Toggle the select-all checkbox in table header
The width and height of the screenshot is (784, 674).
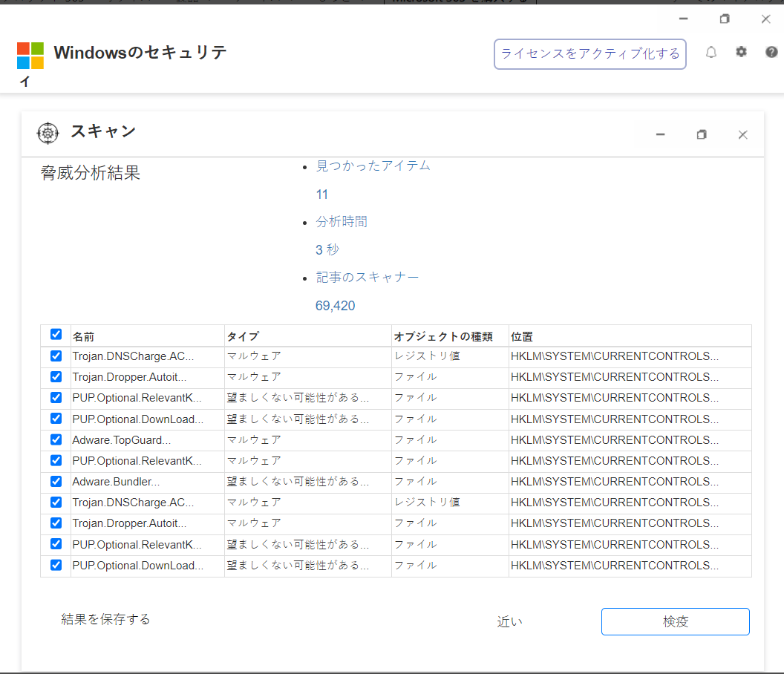click(x=56, y=335)
